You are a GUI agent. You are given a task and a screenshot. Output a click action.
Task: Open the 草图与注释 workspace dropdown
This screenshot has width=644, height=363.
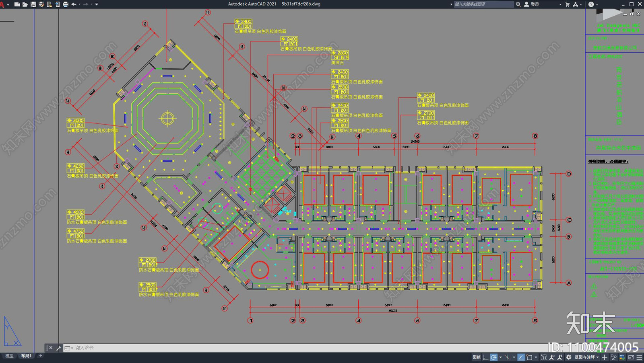click(587, 357)
